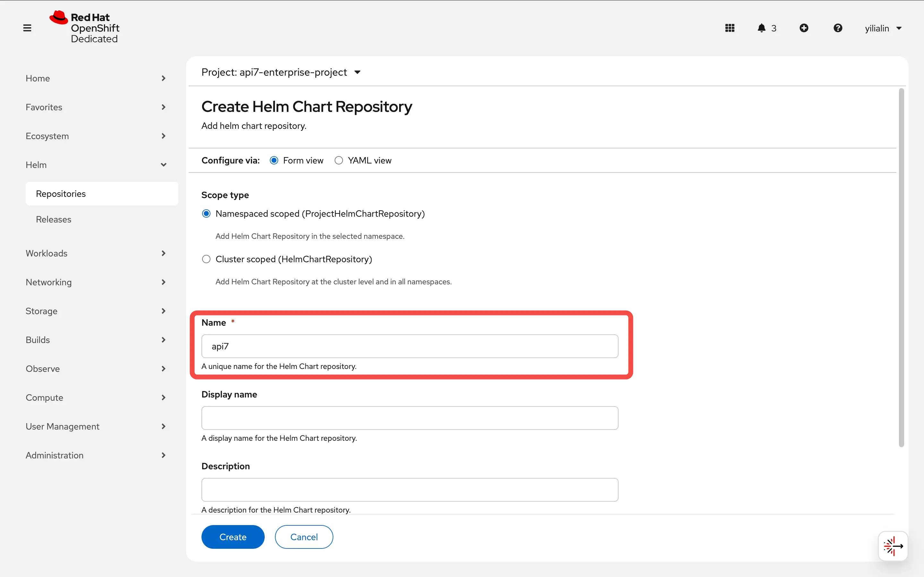Expand the Networking section chevron
This screenshot has width=924, height=577.
[x=163, y=282]
